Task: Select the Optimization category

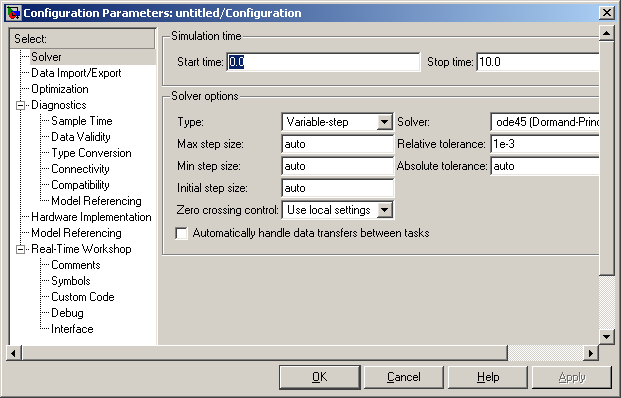Action: 60,89
